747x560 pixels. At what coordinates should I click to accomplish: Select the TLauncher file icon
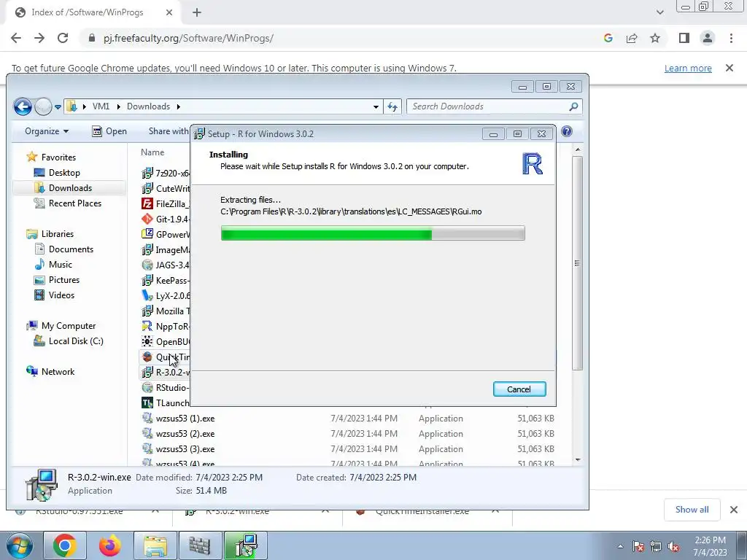pyautogui.click(x=147, y=402)
